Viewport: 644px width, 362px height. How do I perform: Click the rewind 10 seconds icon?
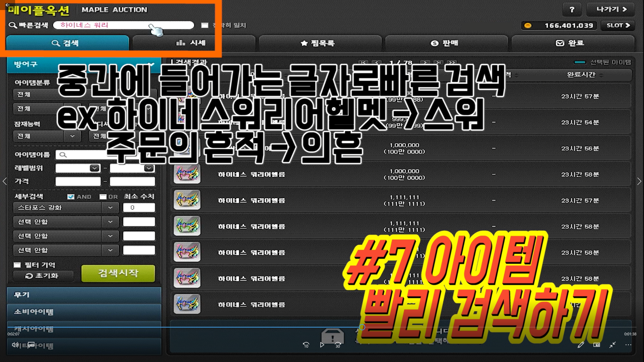(306, 345)
